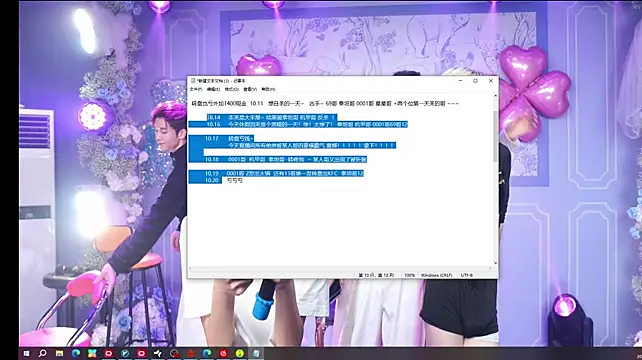Screen dimensions: 642x360
Task: Minimize the Notepad window
Action: [x=461, y=81]
